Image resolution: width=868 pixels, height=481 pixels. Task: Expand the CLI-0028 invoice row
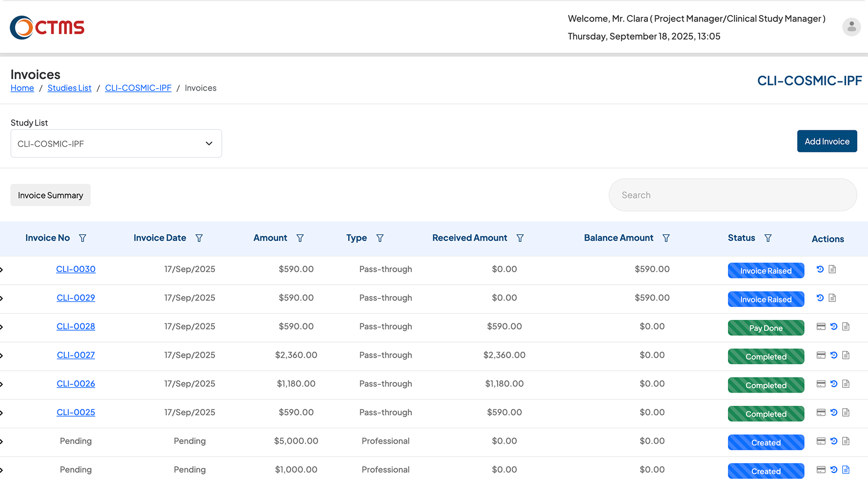[x=2, y=327]
